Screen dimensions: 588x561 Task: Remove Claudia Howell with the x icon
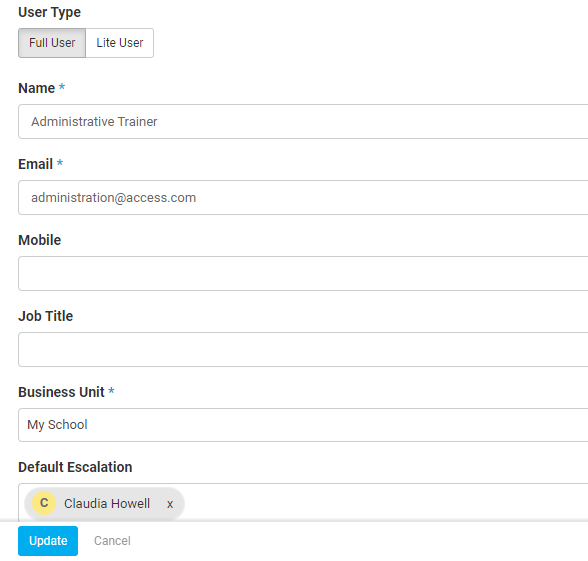(x=170, y=504)
